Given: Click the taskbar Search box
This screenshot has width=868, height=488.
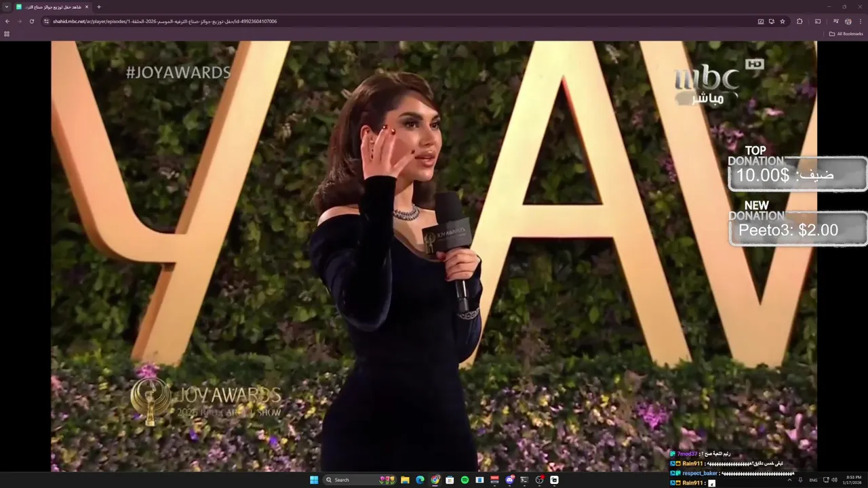Looking at the screenshot, I should pyautogui.click(x=359, y=480).
